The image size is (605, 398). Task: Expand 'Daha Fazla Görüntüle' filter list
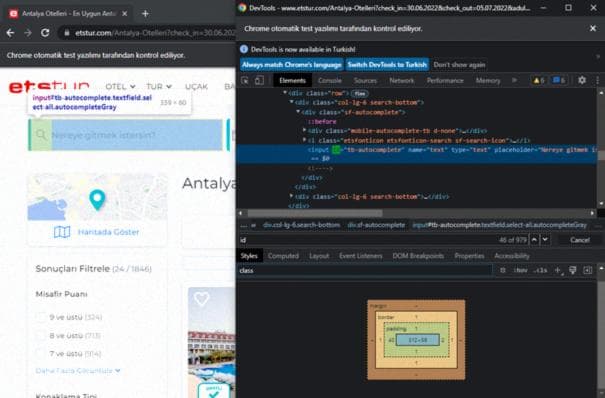tap(78, 371)
